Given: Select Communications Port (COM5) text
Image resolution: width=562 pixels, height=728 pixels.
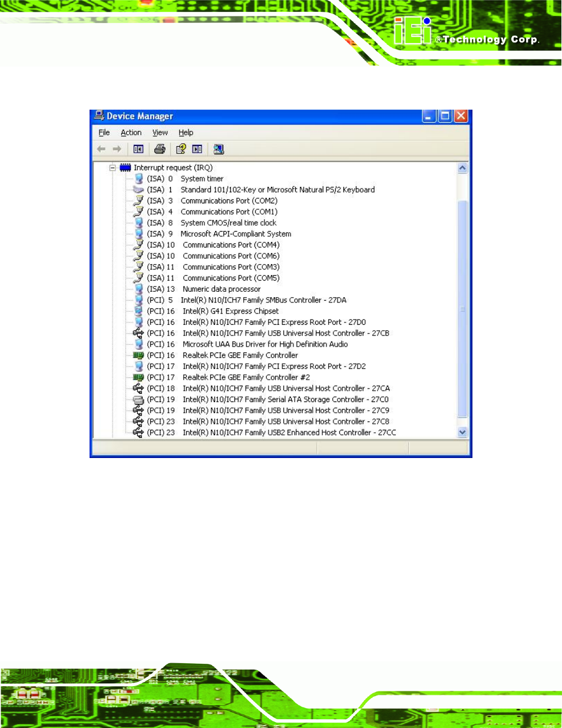Looking at the screenshot, I should 231,278.
